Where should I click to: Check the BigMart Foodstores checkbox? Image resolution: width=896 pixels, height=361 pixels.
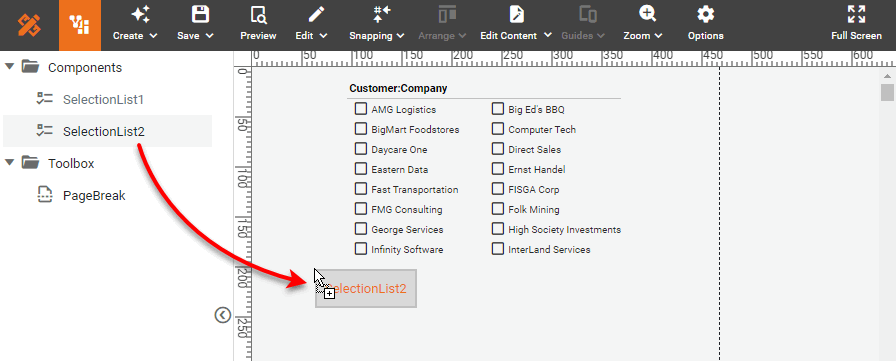click(x=361, y=129)
